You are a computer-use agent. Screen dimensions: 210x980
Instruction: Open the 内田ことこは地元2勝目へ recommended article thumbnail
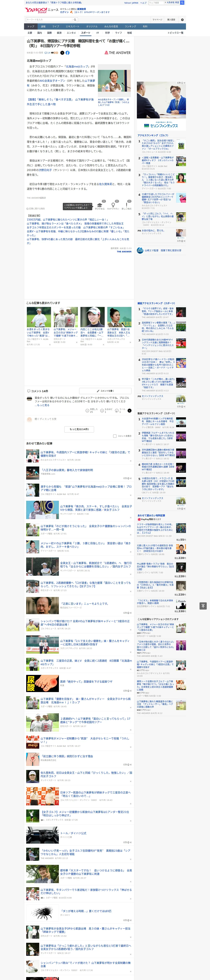point(92,317)
